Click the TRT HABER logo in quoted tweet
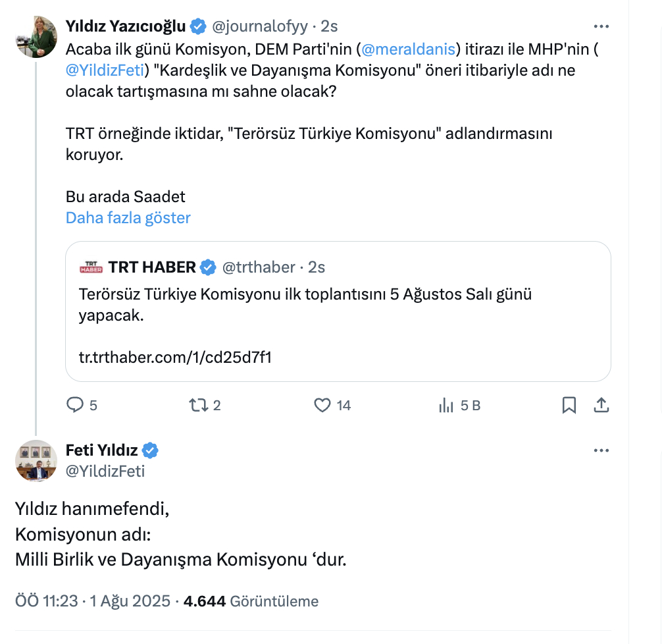662x644 pixels. [91, 266]
